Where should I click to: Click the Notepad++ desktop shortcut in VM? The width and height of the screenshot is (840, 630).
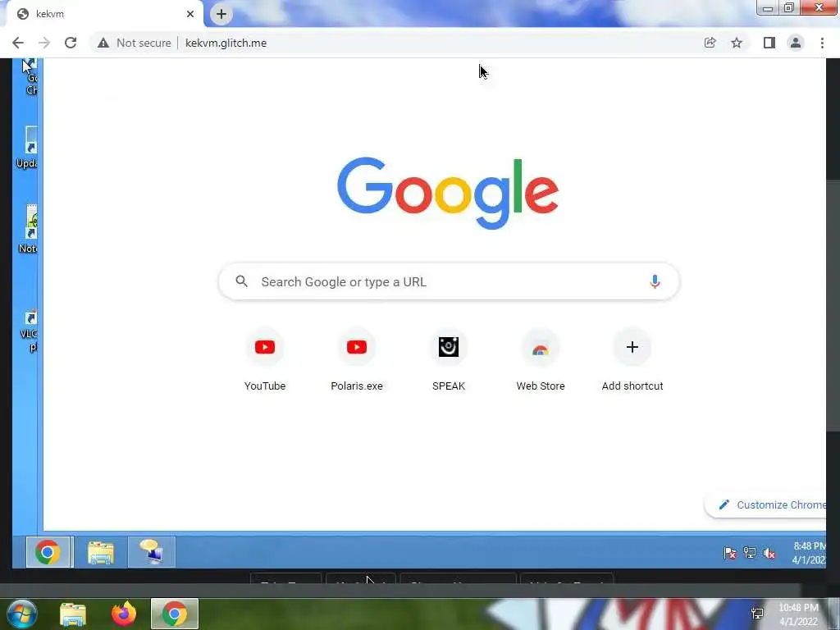pos(29,229)
